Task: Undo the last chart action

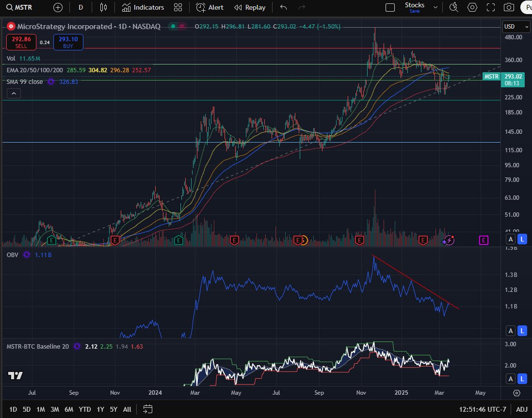Action: [284, 7]
